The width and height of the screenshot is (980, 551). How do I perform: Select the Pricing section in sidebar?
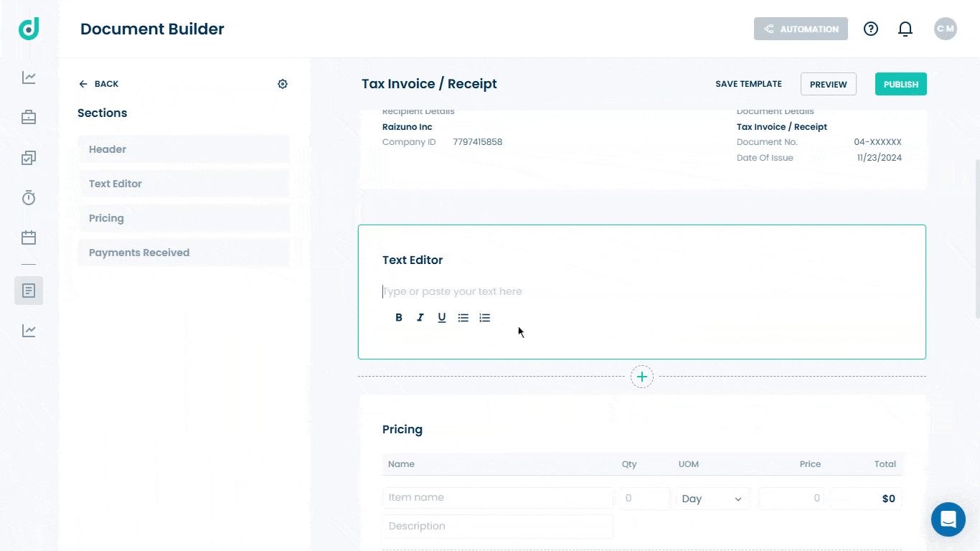[184, 218]
